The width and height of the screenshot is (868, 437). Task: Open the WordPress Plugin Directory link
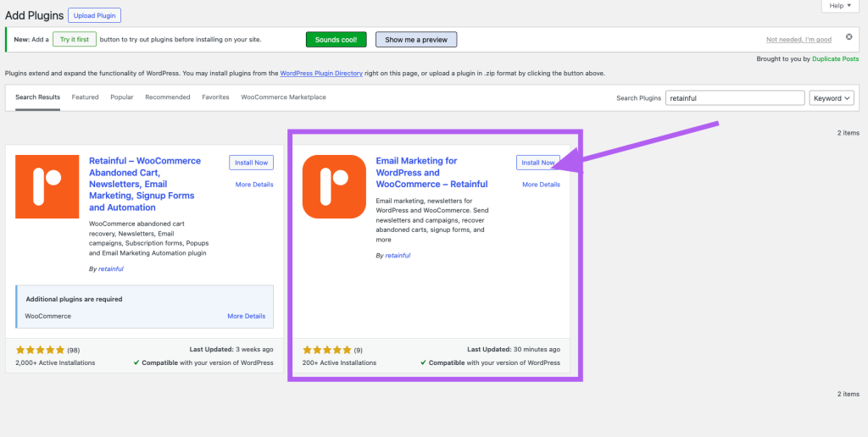point(321,74)
